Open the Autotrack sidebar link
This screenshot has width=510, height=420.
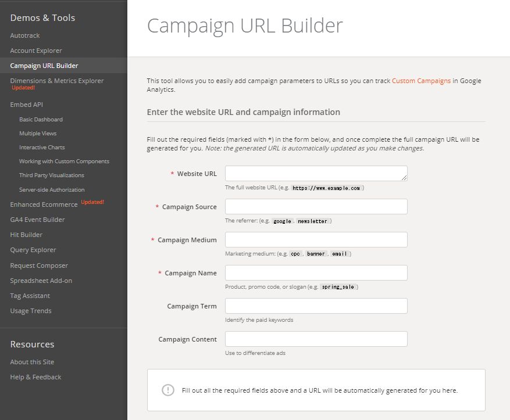tap(25, 35)
